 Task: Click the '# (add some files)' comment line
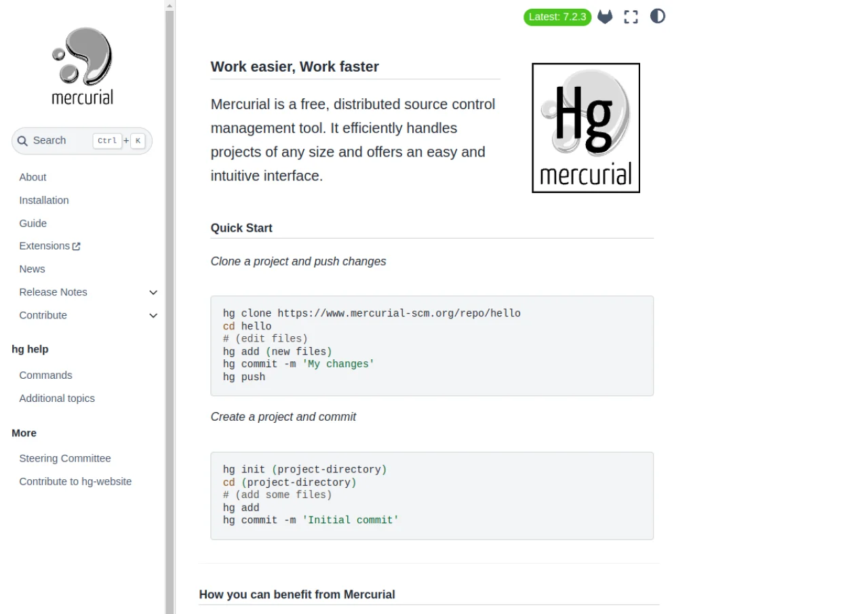pos(277,495)
